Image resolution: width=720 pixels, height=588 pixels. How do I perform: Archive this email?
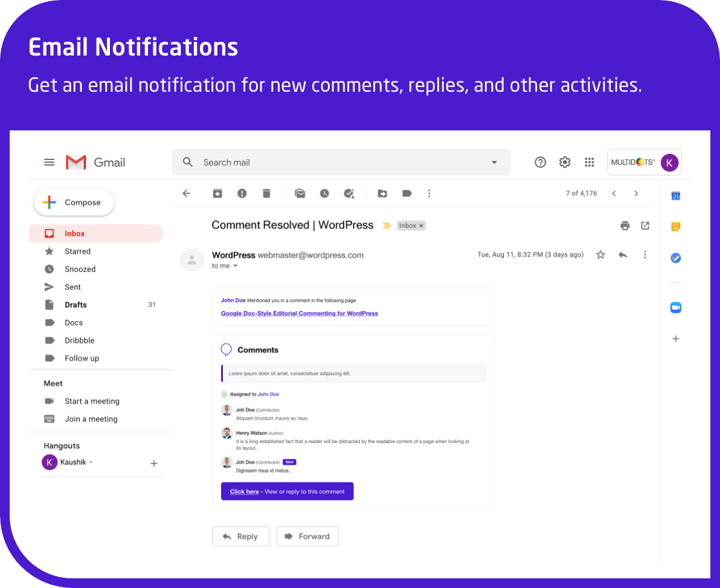click(x=217, y=193)
